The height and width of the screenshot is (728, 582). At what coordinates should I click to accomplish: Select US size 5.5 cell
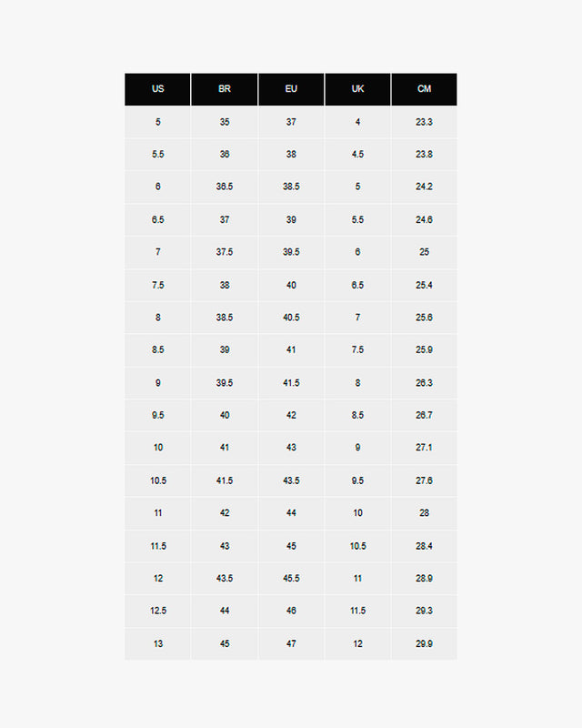[158, 155]
